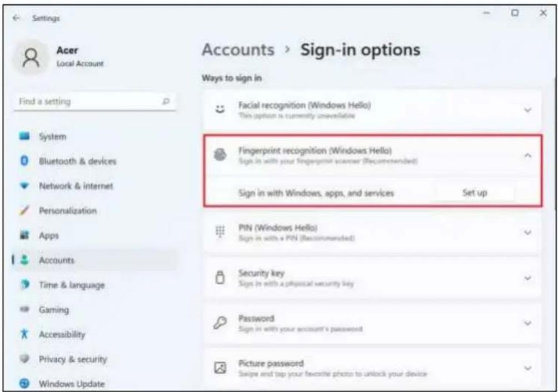Click the Security key USB icon

pos(220,278)
